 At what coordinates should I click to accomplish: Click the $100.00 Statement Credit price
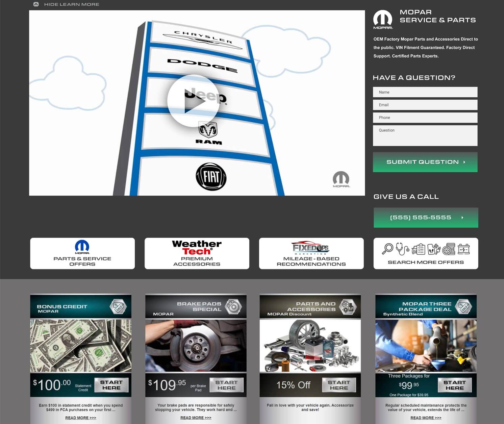tap(62, 385)
